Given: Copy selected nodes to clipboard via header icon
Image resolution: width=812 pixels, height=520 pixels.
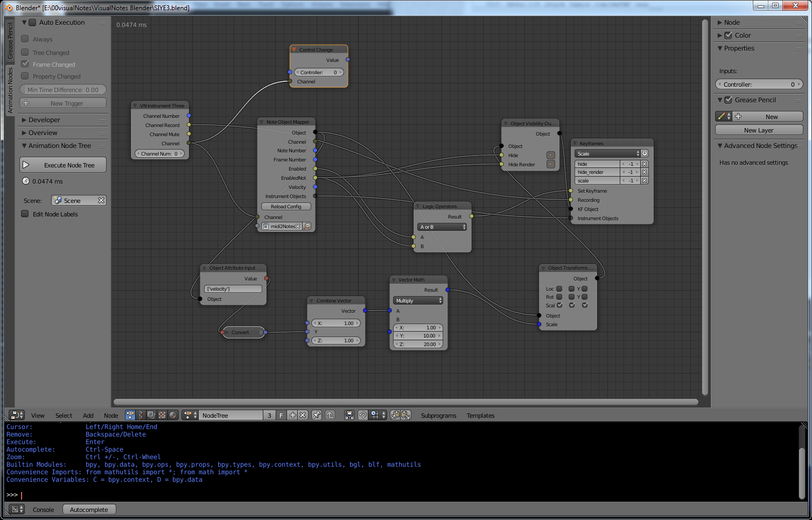Looking at the screenshot, I should 395,415.
